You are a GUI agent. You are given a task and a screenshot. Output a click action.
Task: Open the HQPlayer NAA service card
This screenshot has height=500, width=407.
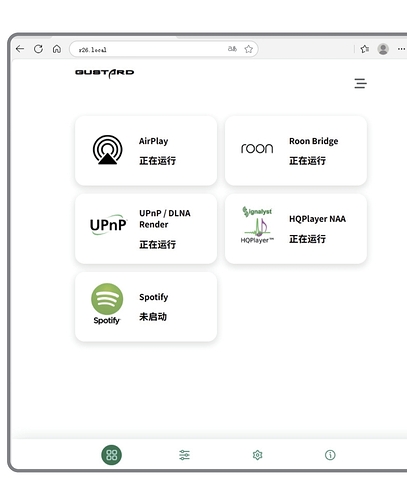[x=296, y=229]
